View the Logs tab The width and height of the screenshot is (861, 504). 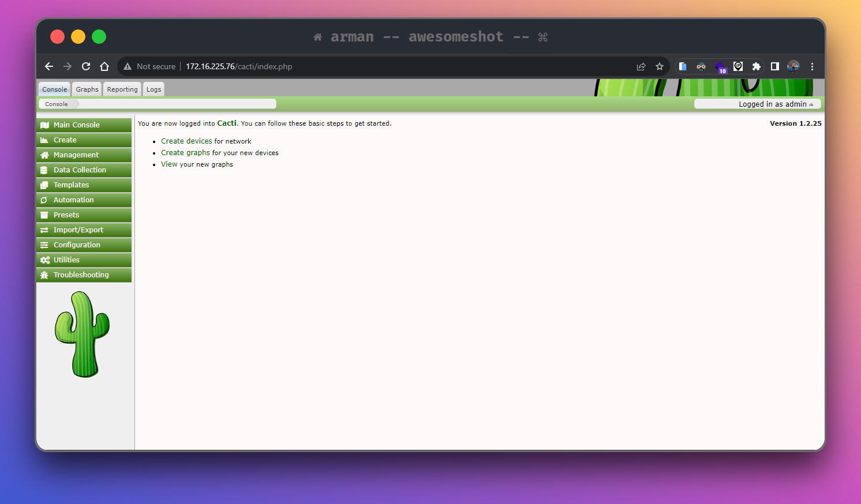154,89
